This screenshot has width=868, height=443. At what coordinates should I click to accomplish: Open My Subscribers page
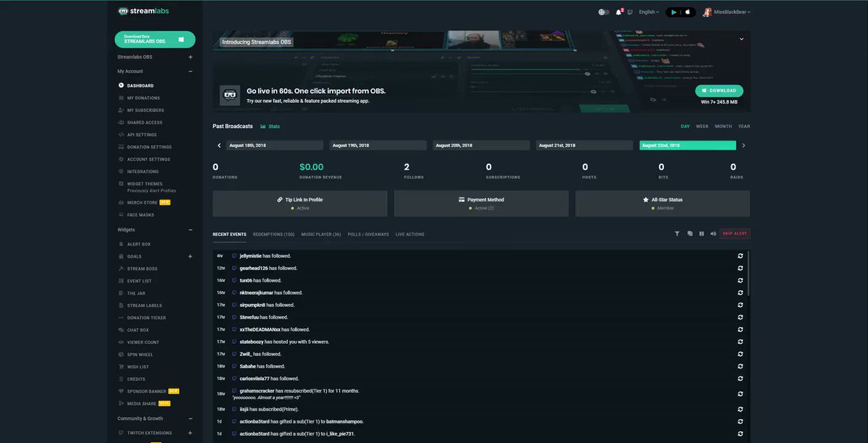(x=141, y=110)
